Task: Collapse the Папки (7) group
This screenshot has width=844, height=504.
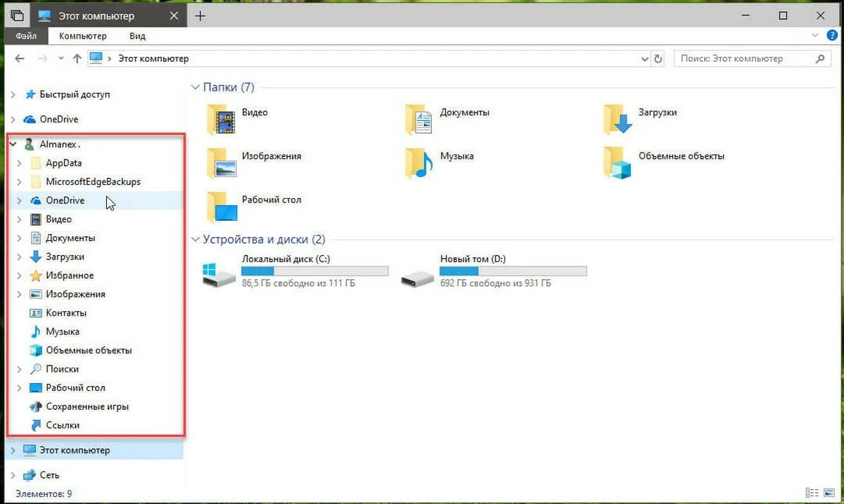Action: pyautogui.click(x=196, y=87)
